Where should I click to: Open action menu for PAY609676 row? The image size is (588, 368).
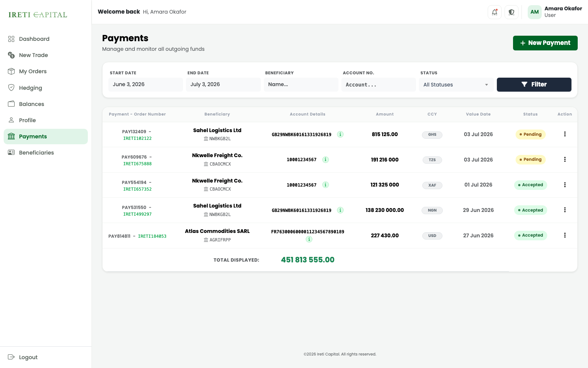[565, 160]
